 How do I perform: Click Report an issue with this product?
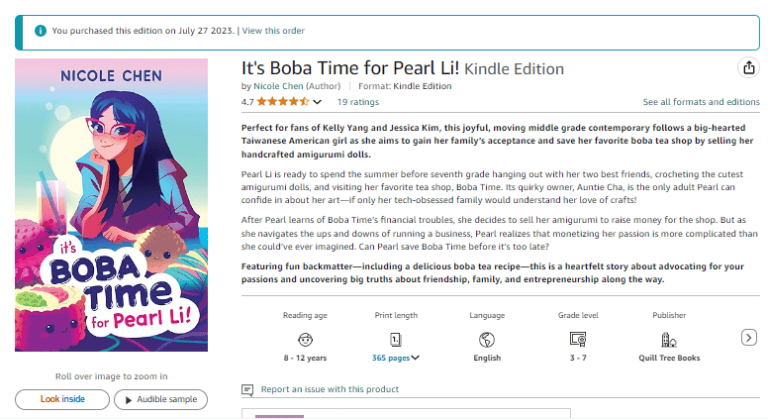click(329, 390)
